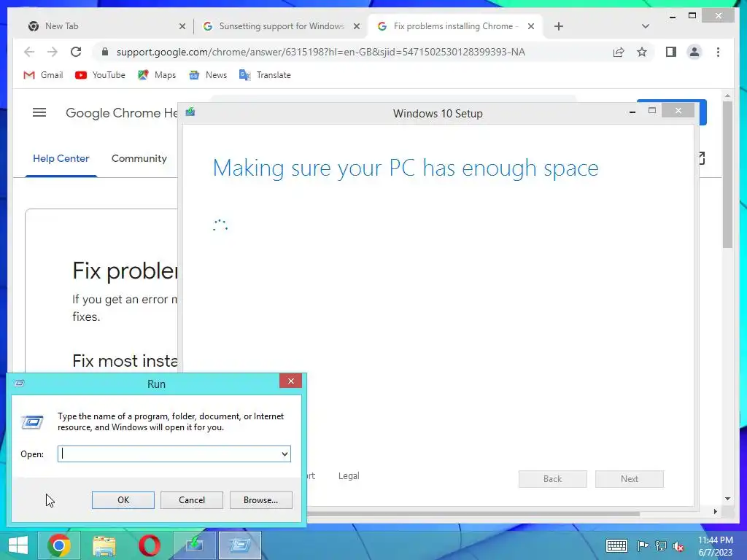Close the Sunsetting support tab
This screenshot has height=560, width=747.
pos(356,26)
